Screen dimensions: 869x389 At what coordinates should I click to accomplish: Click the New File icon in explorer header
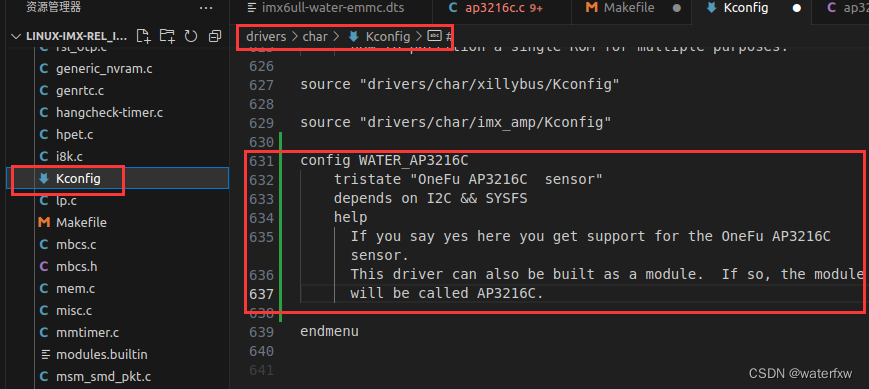coord(144,37)
